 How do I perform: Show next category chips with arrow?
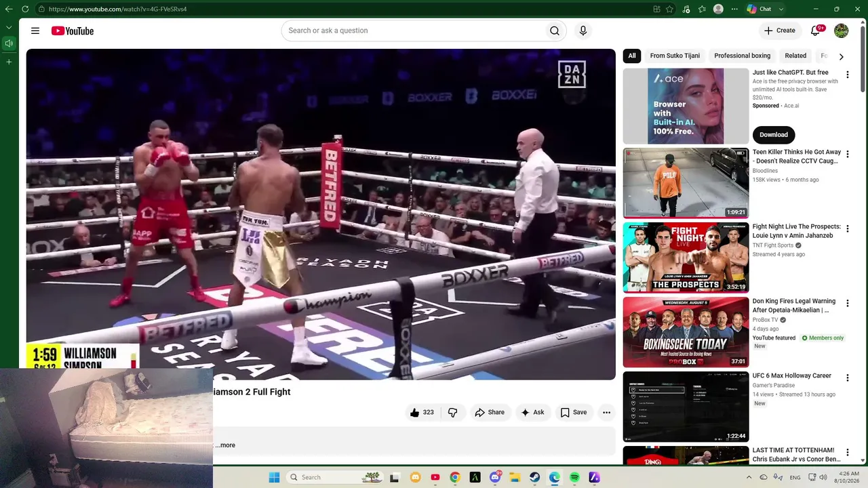(x=841, y=56)
